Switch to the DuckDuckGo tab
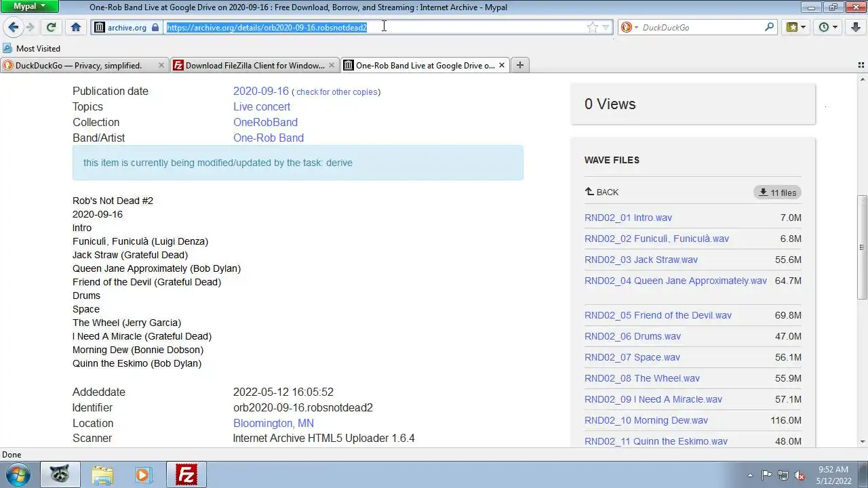This screenshot has height=488, width=868. click(78, 66)
